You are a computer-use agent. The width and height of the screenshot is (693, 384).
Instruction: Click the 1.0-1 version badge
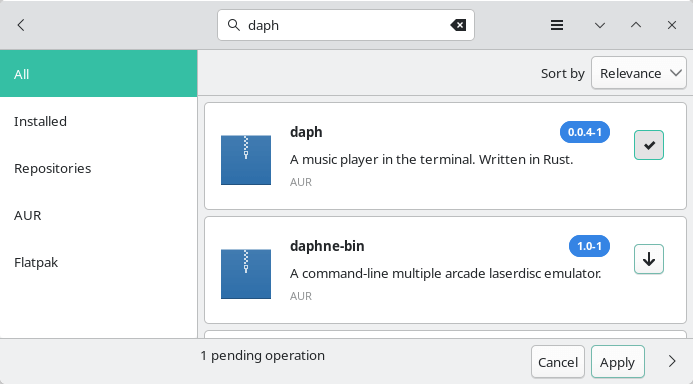(589, 246)
